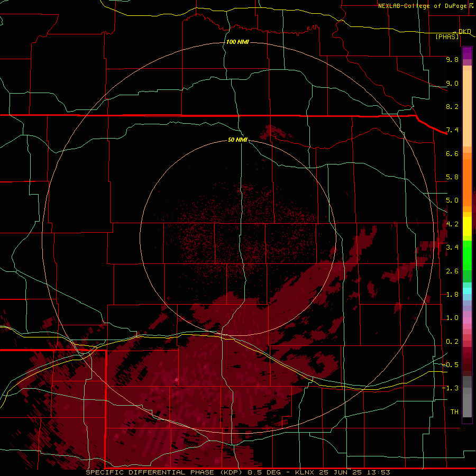Click the 9.8 value on the color scale

click(452, 59)
